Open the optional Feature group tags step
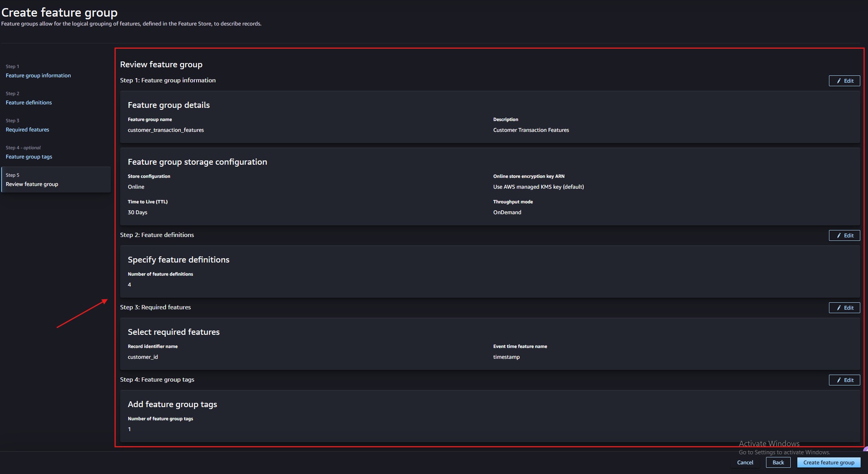Screen dimensions: 868x474 29,157
